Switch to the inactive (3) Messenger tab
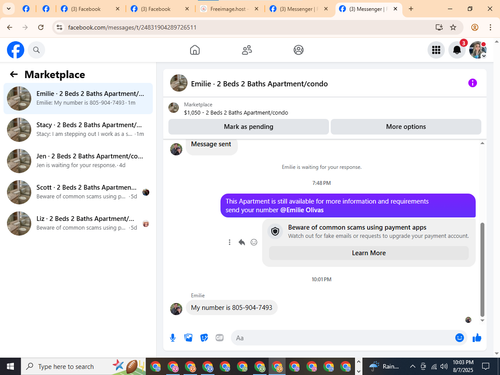This screenshot has width=500, height=375. click(x=298, y=9)
